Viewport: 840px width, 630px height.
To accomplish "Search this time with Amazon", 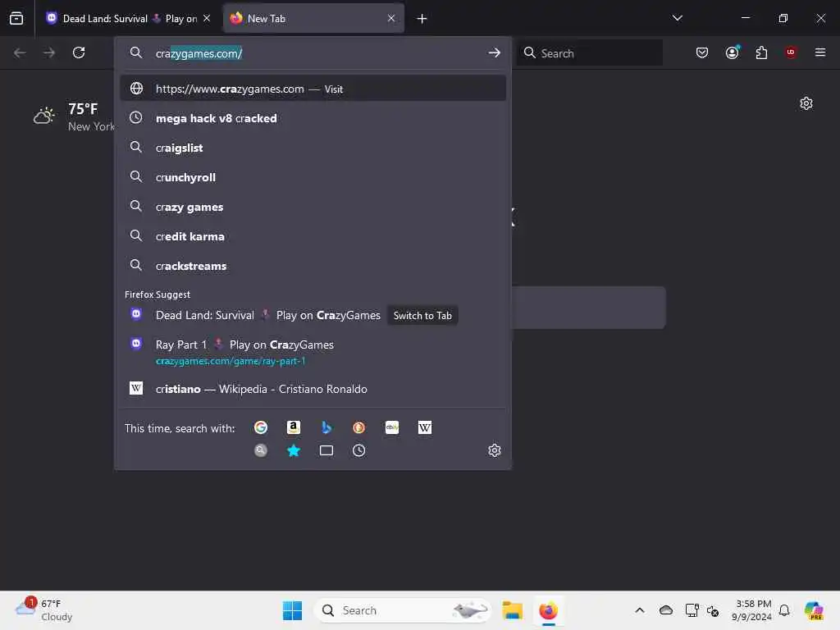I will [294, 427].
